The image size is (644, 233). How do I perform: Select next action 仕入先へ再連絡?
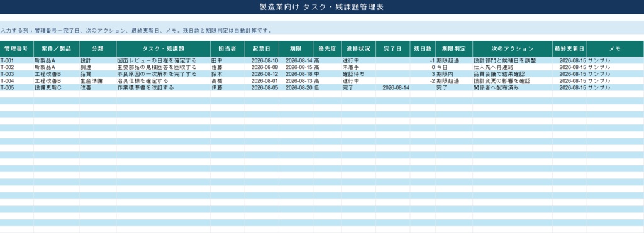point(512,67)
